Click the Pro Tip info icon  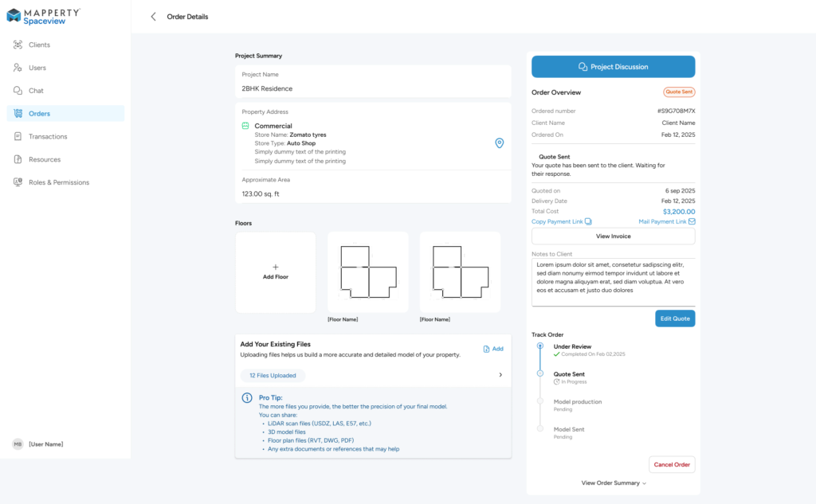tap(247, 397)
